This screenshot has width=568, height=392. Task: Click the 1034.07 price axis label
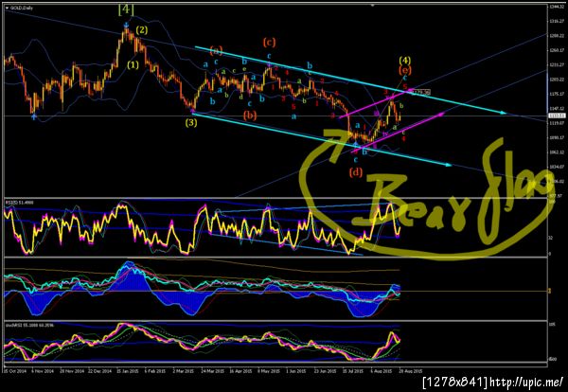click(558, 167)
